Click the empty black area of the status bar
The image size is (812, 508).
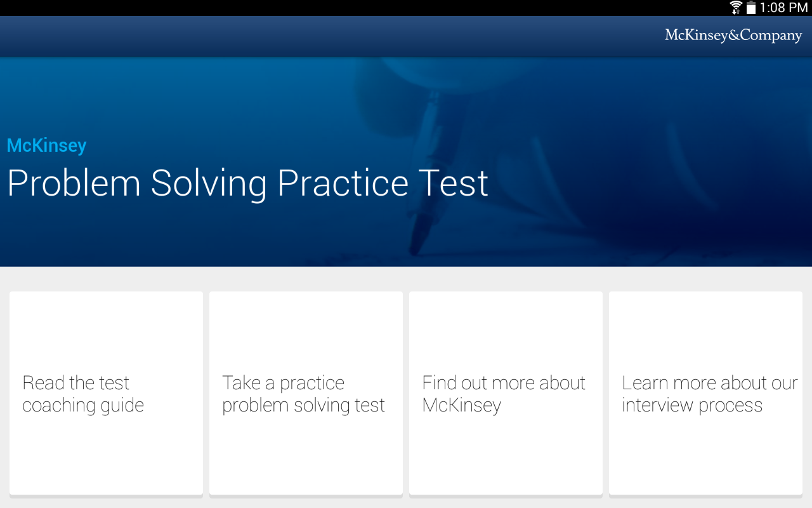coord(362,8)
